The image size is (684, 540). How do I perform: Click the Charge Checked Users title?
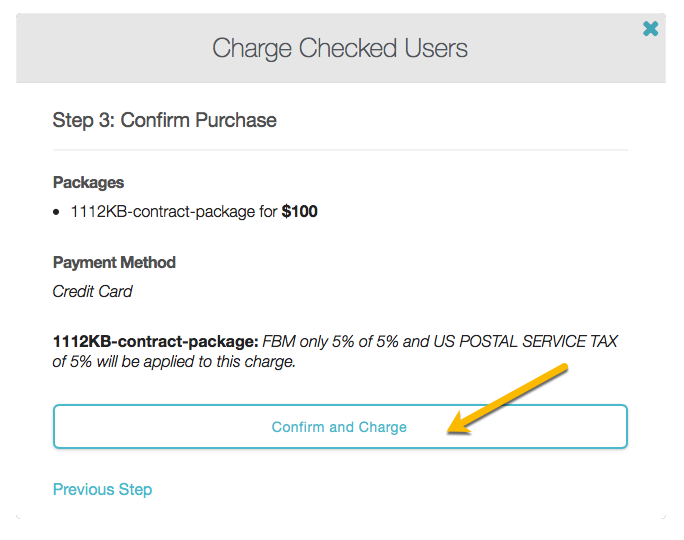click(x=340, y=48)
